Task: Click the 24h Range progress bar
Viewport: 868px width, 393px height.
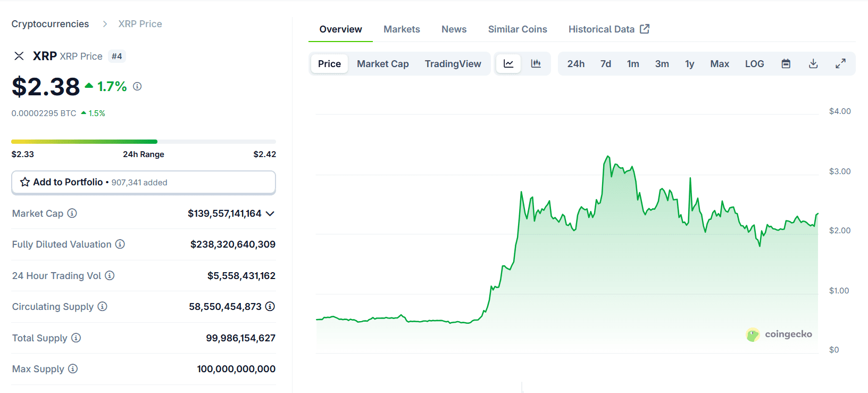Action: coord(144,142)
